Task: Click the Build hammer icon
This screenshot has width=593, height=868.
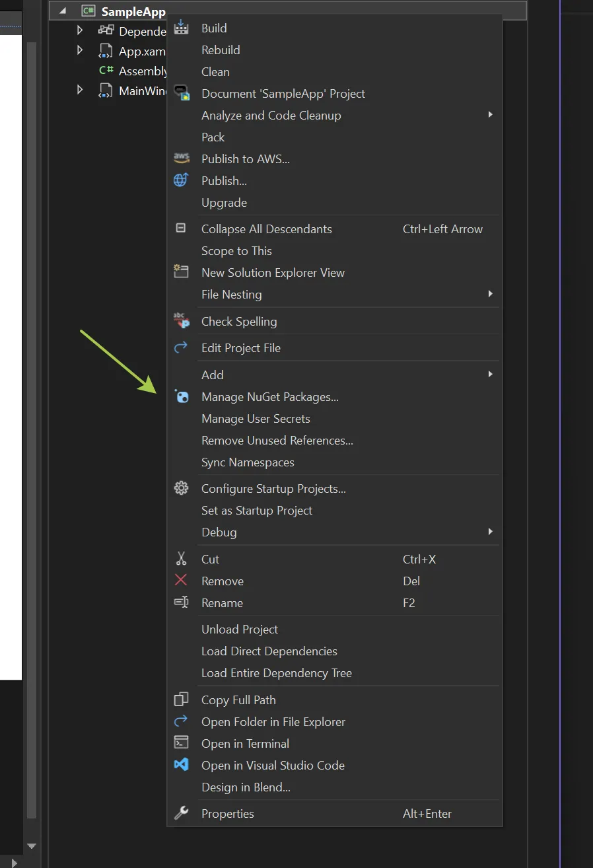Action: pos(181,27)
